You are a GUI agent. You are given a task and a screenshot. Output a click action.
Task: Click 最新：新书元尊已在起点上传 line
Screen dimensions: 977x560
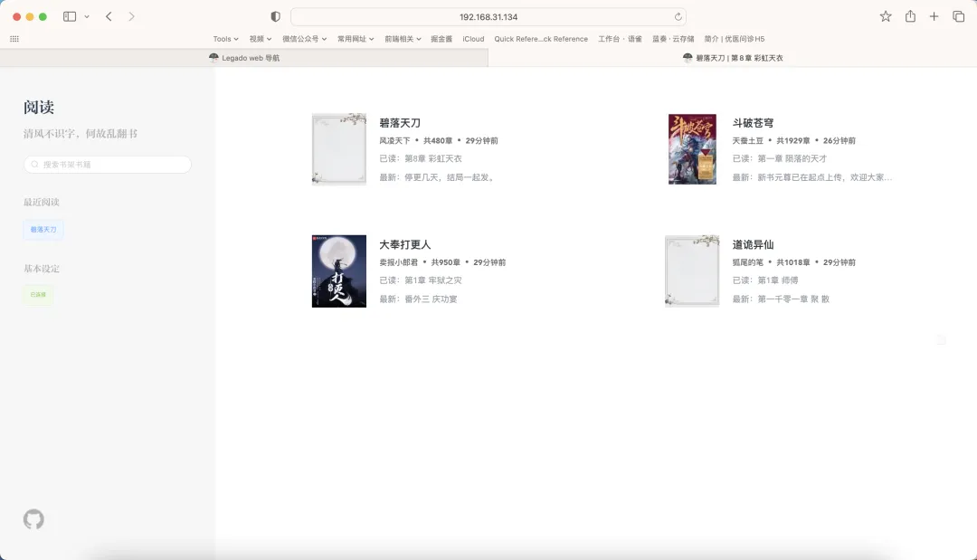pyautogui.click(x=811, y=177)
